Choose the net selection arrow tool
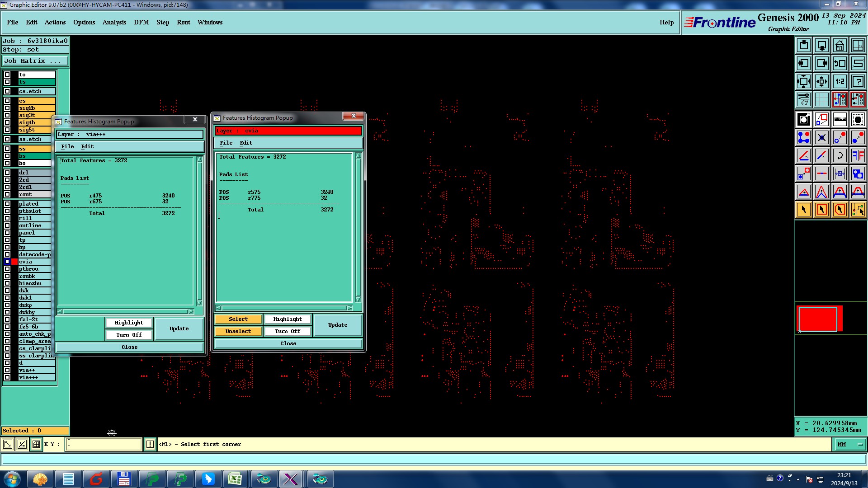Viewport: 868px width, 488px height. (858, 210)
